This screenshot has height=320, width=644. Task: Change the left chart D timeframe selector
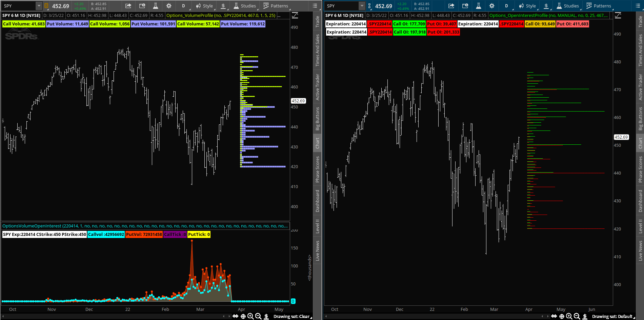[x=184, y=6]
